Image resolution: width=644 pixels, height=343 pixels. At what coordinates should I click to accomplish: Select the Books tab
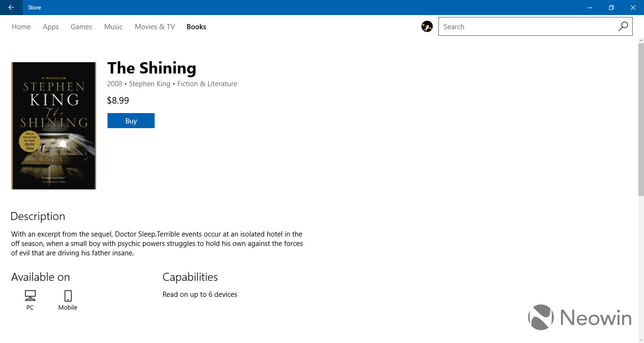click(196, 27)
